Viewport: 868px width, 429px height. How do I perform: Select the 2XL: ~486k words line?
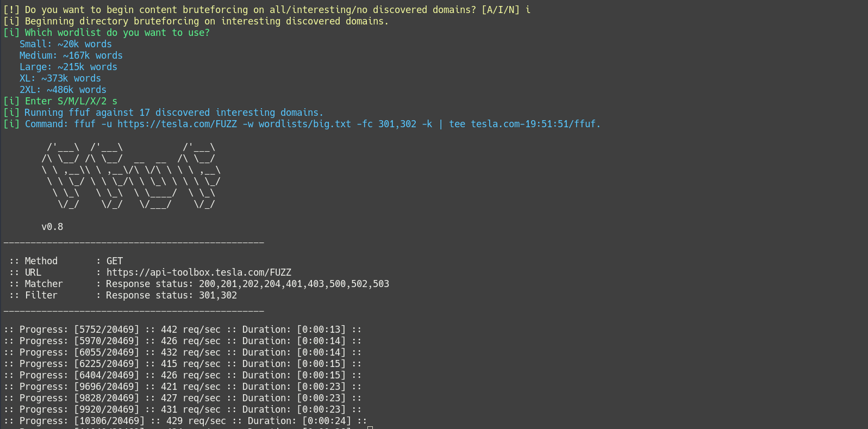pos(63,90)
